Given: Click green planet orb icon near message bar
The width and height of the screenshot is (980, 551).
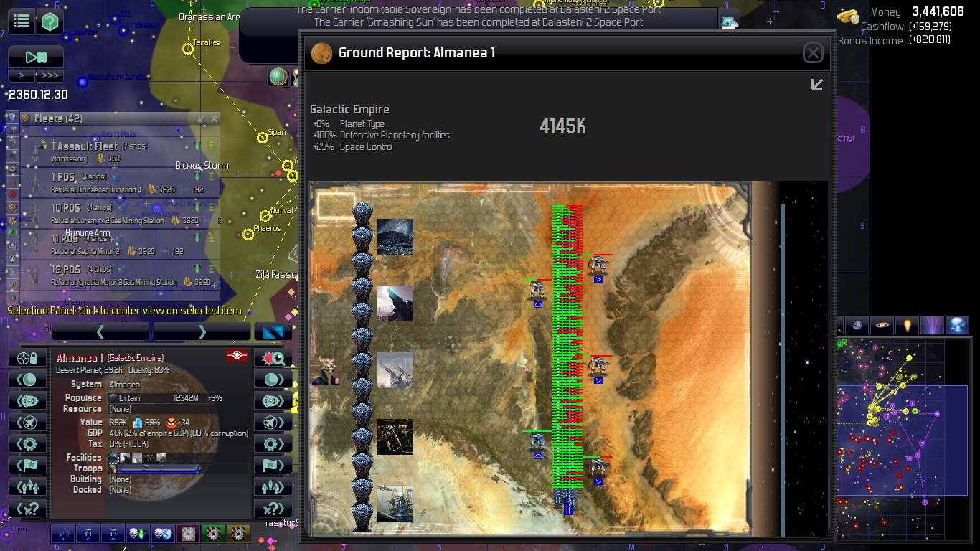Looking at the screenshot, I should [278, 77].
